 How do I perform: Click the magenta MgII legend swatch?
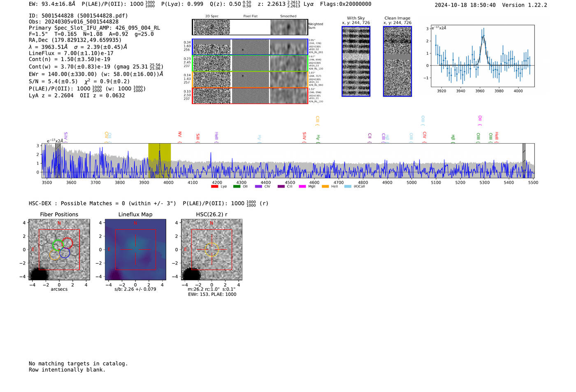pos(302,187)
